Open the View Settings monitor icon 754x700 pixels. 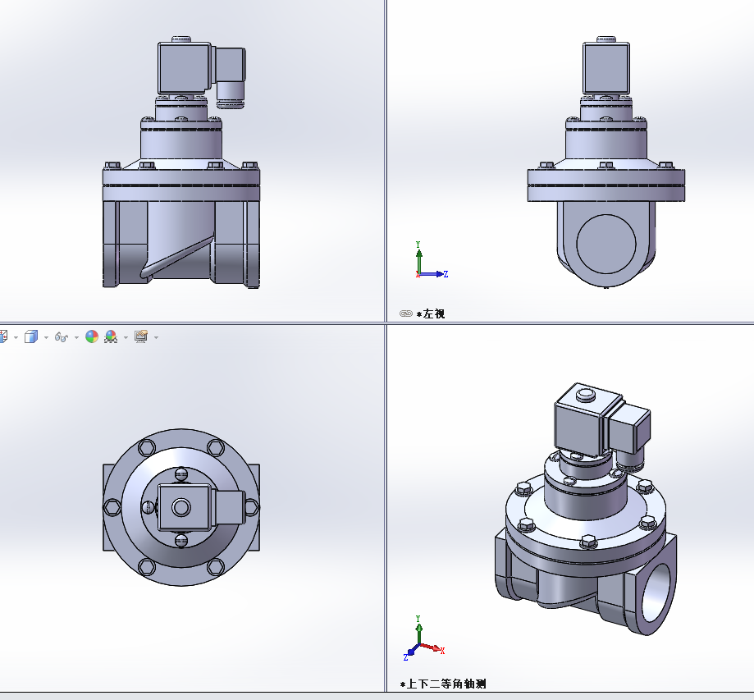click(141, 336)
